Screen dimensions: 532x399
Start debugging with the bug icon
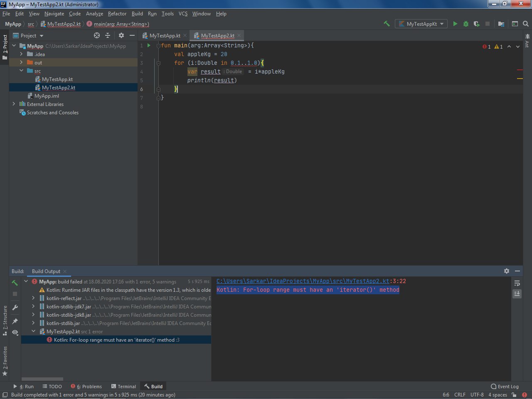click(x=466, y=24)
